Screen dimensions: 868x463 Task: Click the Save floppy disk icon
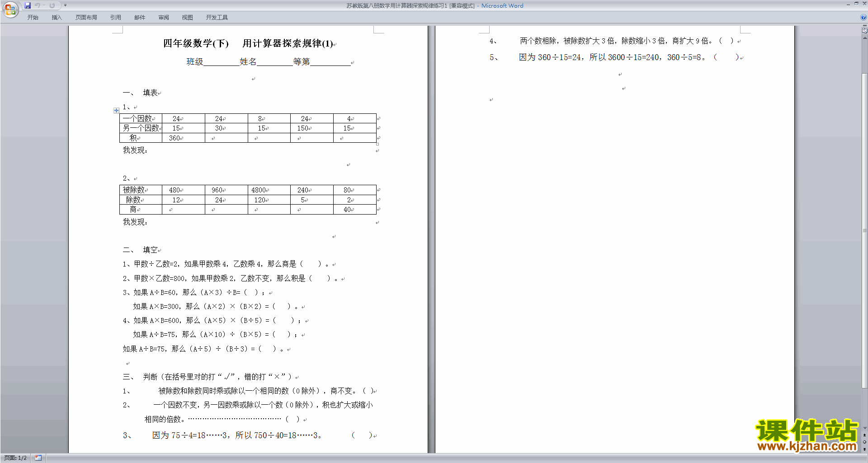click(28, 5)
